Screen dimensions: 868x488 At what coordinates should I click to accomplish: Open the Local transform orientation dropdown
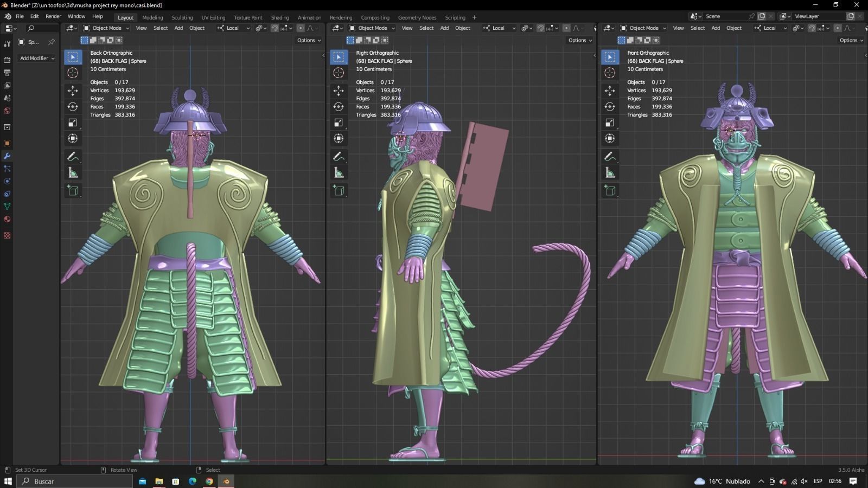pyautogui.click(x=232, y=28)
